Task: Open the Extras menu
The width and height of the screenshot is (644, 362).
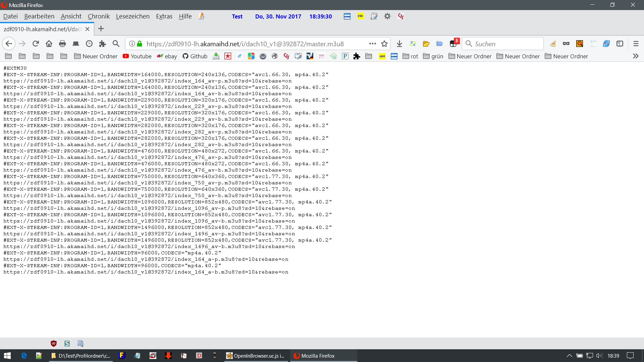Action: [x=164, y=16]
